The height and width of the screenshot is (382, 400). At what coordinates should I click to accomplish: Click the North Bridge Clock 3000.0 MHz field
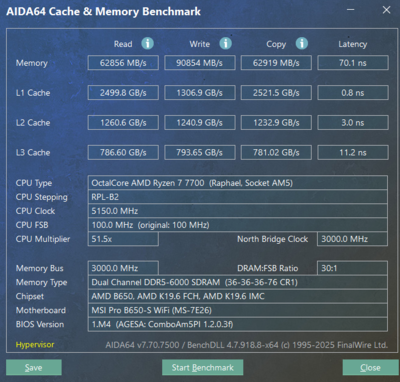pos(352,239)
